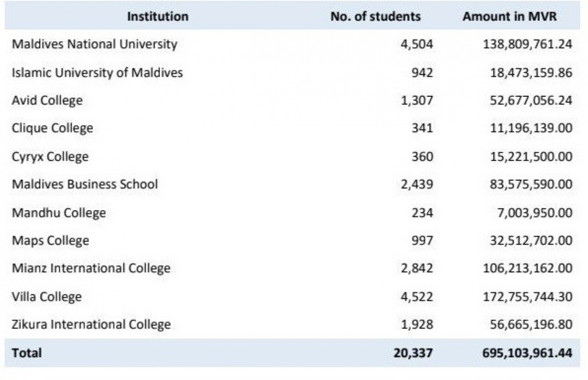Image resolution: width=588 pixels, height=380 pixels.
Task: Select total amount 695,103,961.44
Action: pyautogui.click(x=527, y=353)
